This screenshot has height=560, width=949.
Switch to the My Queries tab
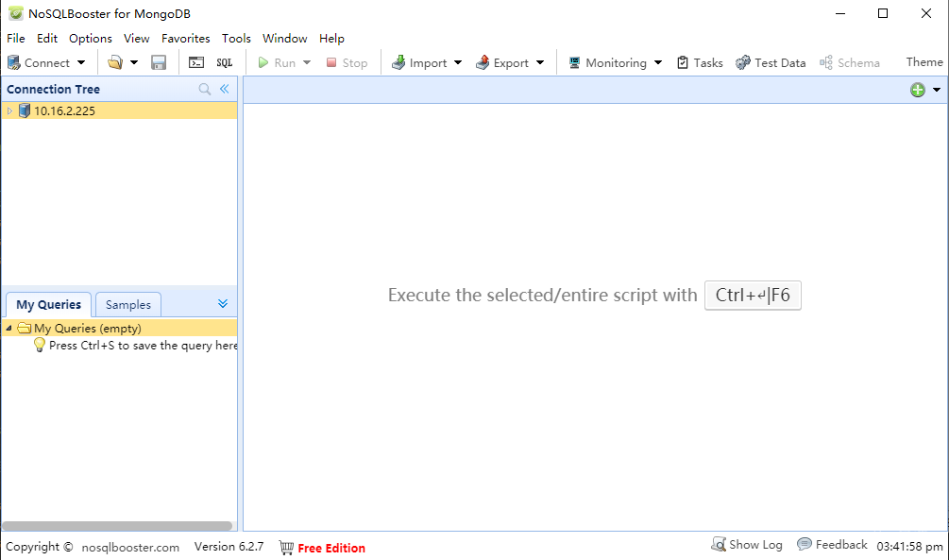coord(48,304)
